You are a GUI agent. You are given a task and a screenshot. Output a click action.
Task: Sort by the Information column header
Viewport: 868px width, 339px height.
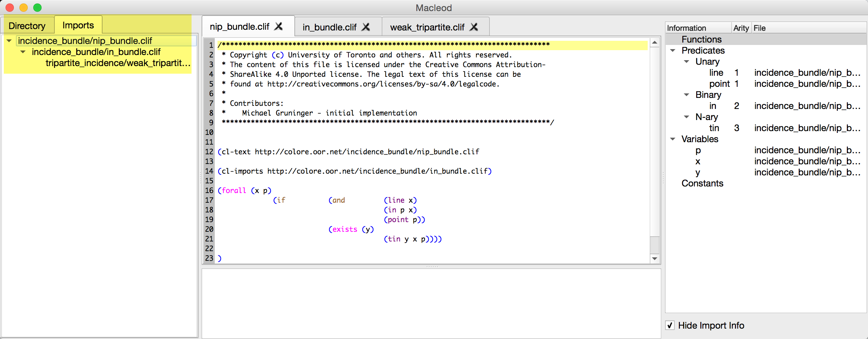coord(698,28)
